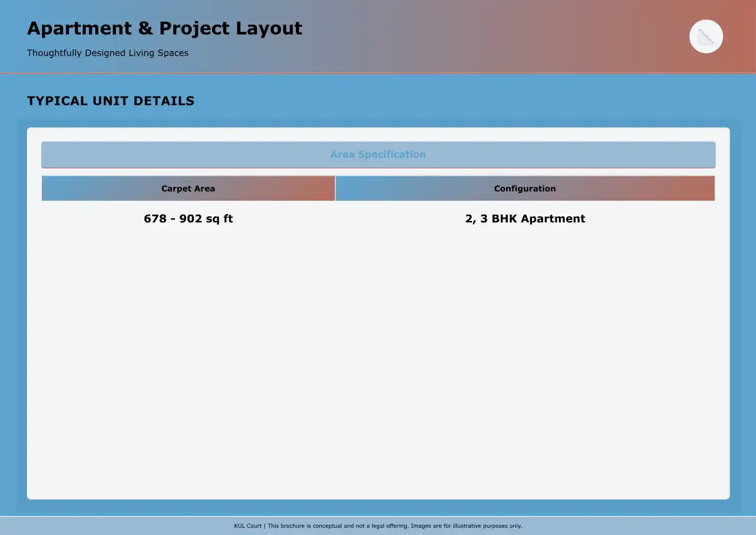The width and height of the screenshot is (756, 535).
Task: Click the '678 - 902 sq ft' value
Action: click(188, 219)
